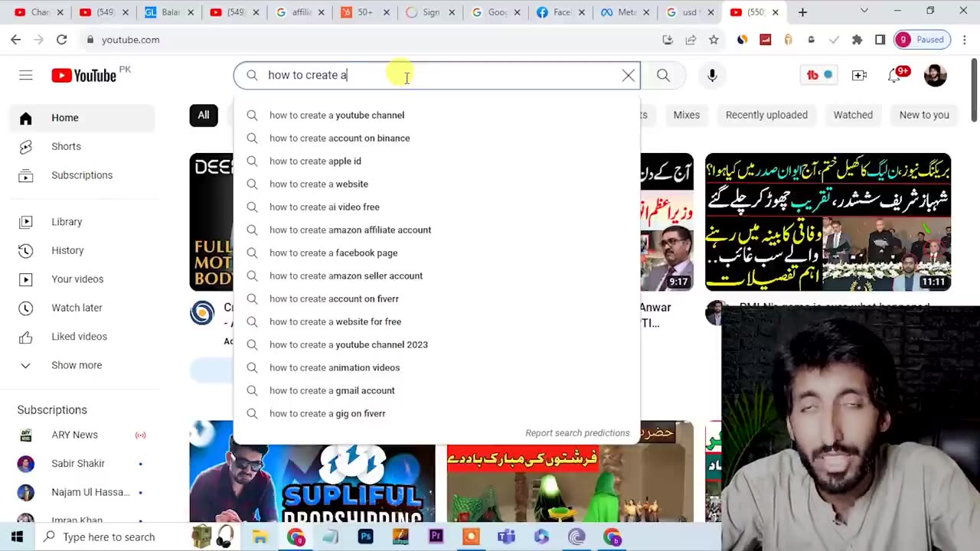Image resolution: width=980 pixels, height=551 pixels.
Task: Open the YouTube hamburger guide menu
Action: tap(26, 75)
